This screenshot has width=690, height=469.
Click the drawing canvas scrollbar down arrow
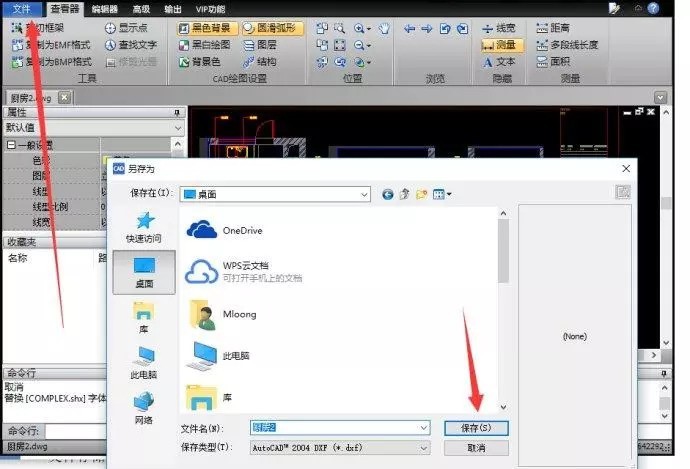pos(666,343)
